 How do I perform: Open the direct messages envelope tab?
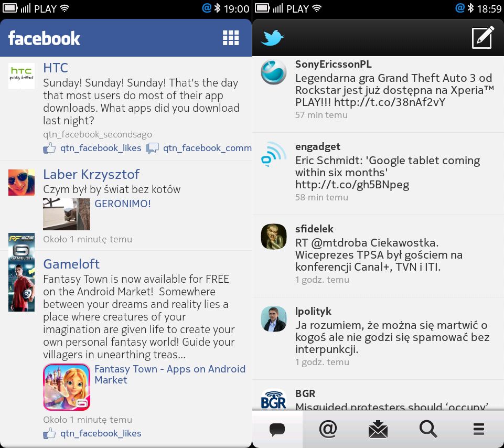pos(378,429)
